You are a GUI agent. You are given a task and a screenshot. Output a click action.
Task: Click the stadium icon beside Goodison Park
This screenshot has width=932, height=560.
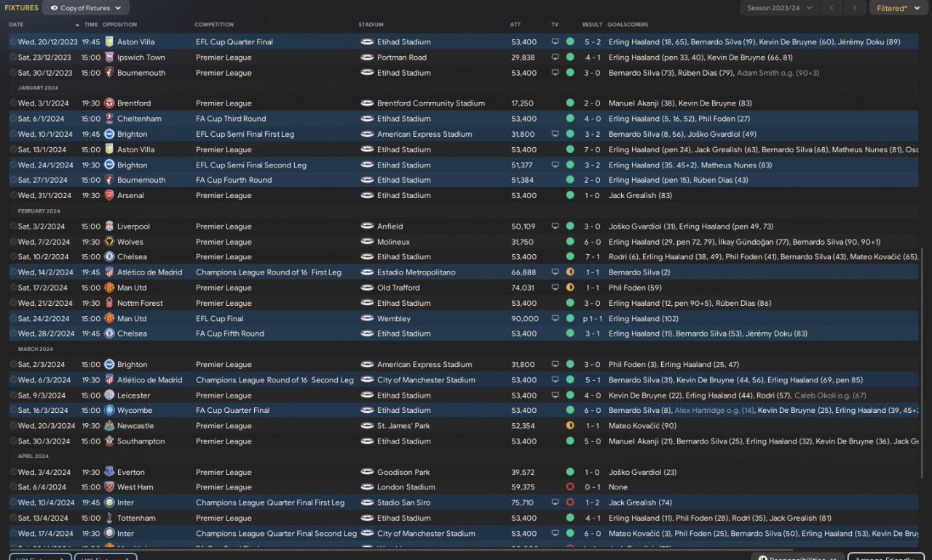click(x=367, y=473)
